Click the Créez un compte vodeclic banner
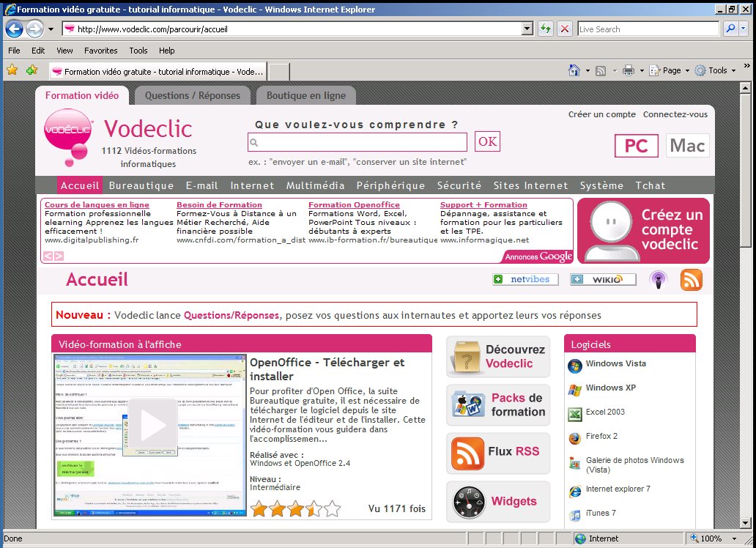 click(643, 231)
